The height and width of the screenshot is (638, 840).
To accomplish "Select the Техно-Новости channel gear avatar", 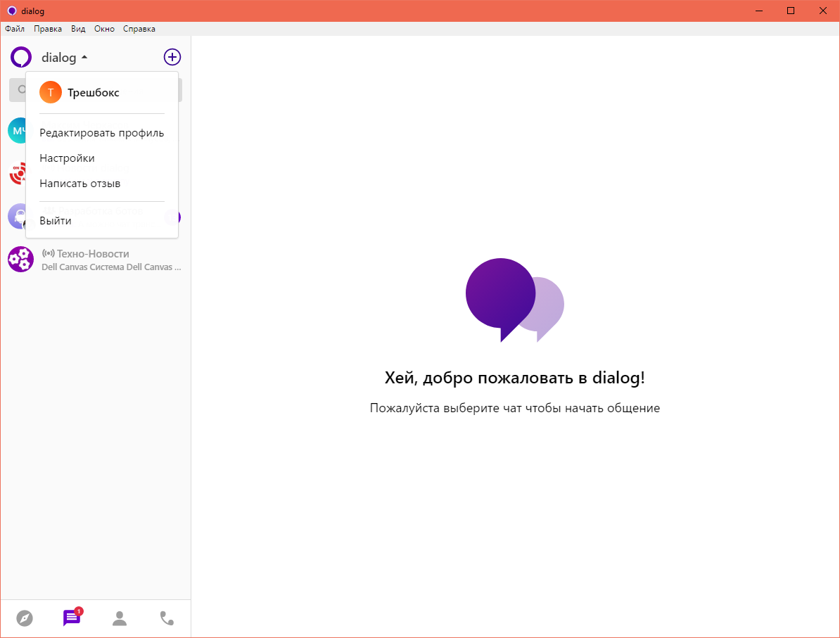I will 20,260.
